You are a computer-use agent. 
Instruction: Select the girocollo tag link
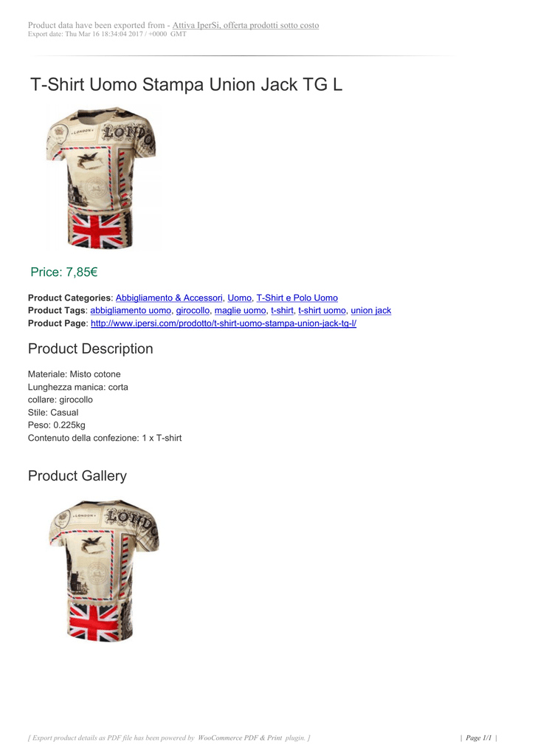(x=193, y=311)
